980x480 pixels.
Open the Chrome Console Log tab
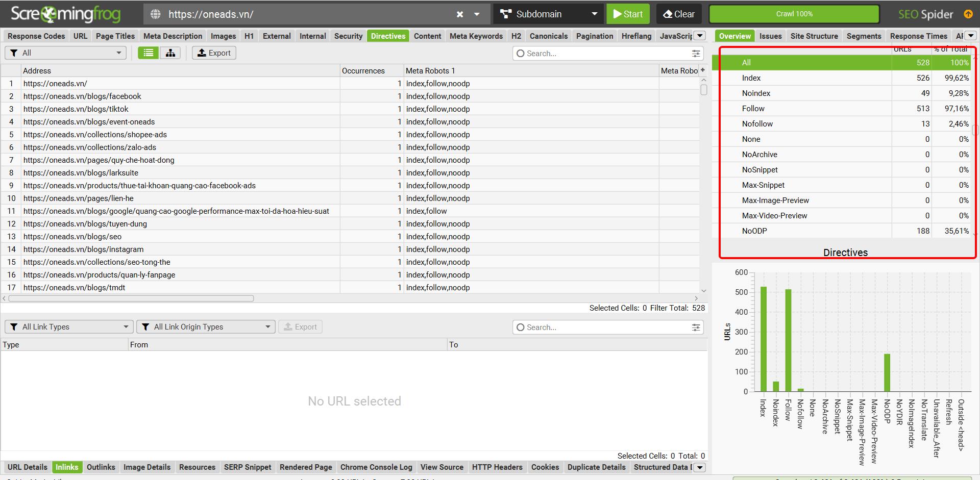pyautogui.click(x=376, y=467)
